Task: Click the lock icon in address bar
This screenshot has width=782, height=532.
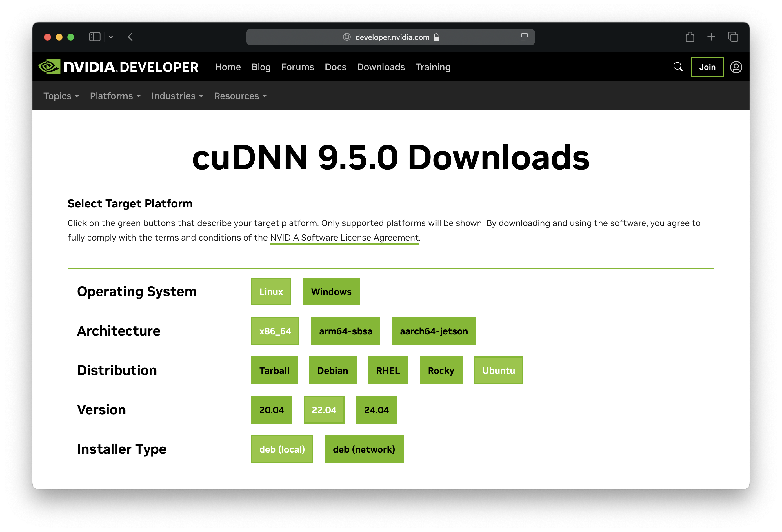Action: 437,37
